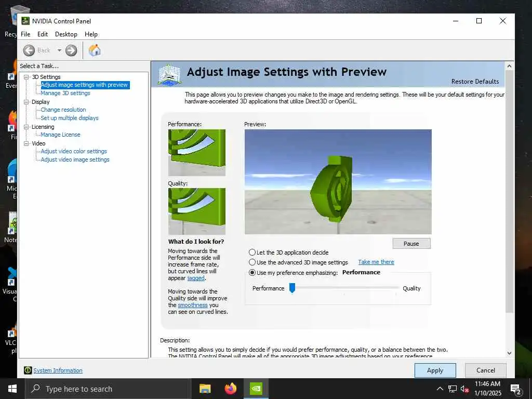Click the 3D preview image
The height and width of the screenshot is (399, 532).
click(338, 182)
